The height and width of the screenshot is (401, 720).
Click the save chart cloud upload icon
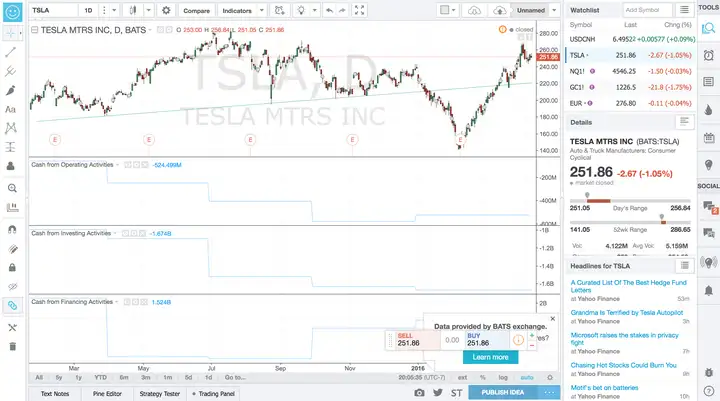click(x=500, y=10)
